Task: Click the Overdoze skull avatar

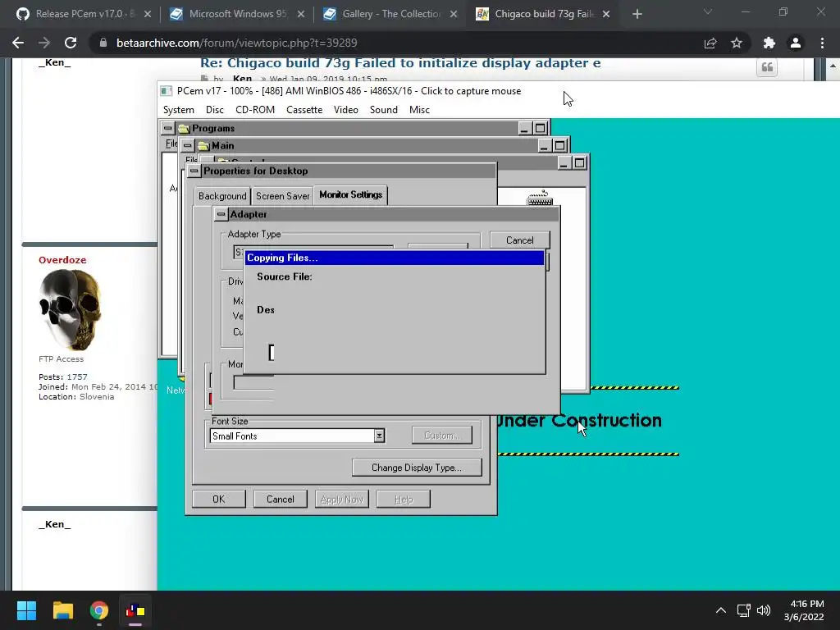Action: pos(71,309)
